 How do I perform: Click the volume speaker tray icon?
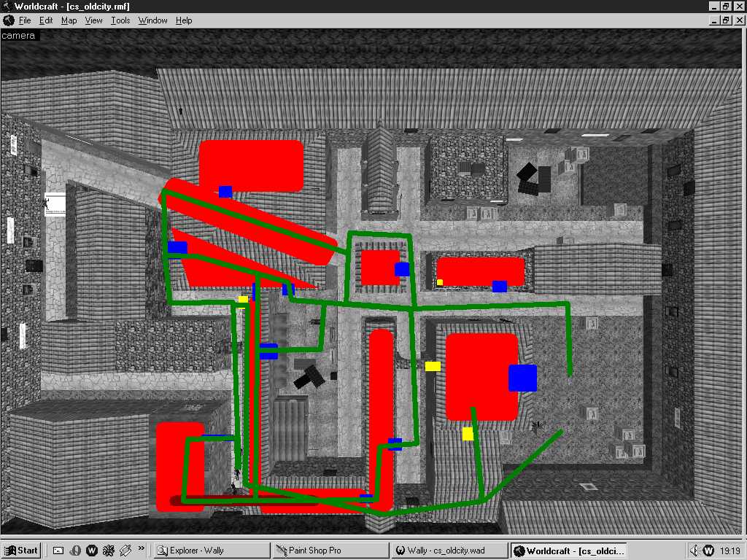click(x=694, y=551)
